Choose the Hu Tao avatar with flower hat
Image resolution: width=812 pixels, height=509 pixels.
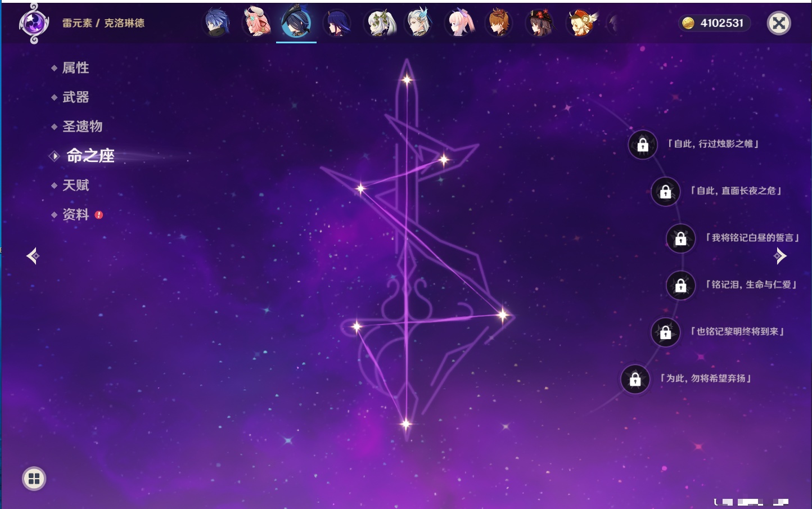pyautogui.click(x=540, y=23)
